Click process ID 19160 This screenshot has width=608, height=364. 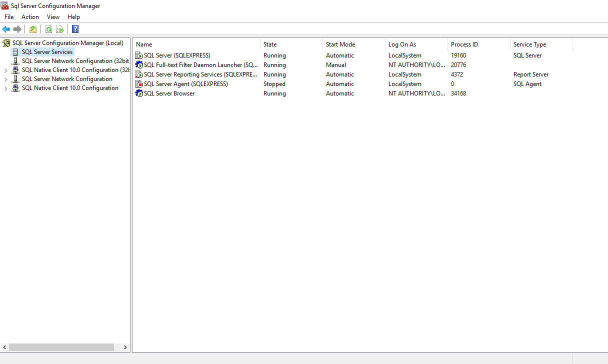pos(458,55)
